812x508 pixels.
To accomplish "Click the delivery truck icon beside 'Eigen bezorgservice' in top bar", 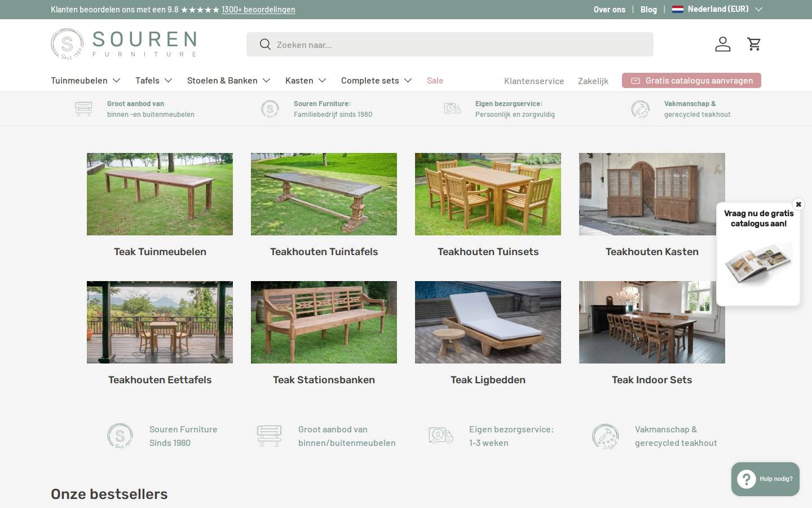I will (x=452, y=108).
